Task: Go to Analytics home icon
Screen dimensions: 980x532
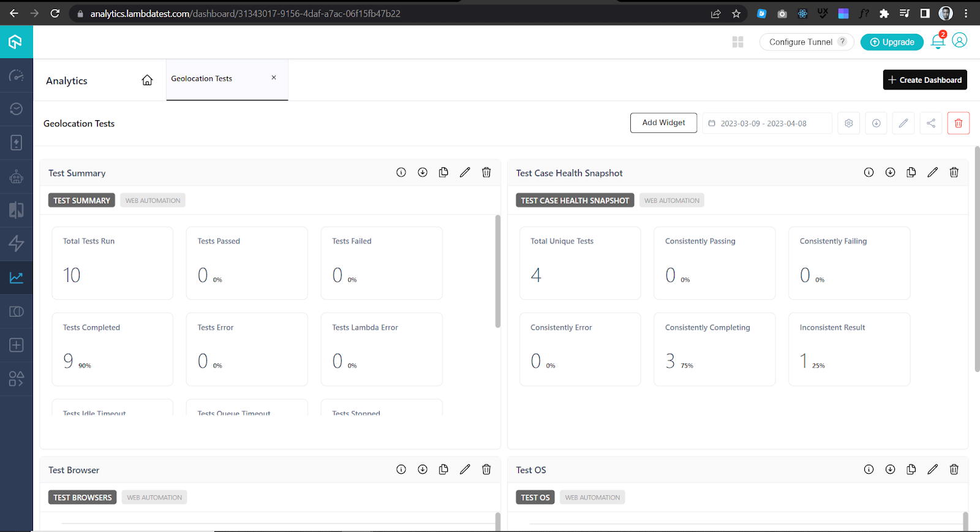Action: pyautogui.click(x=147, y=80)
